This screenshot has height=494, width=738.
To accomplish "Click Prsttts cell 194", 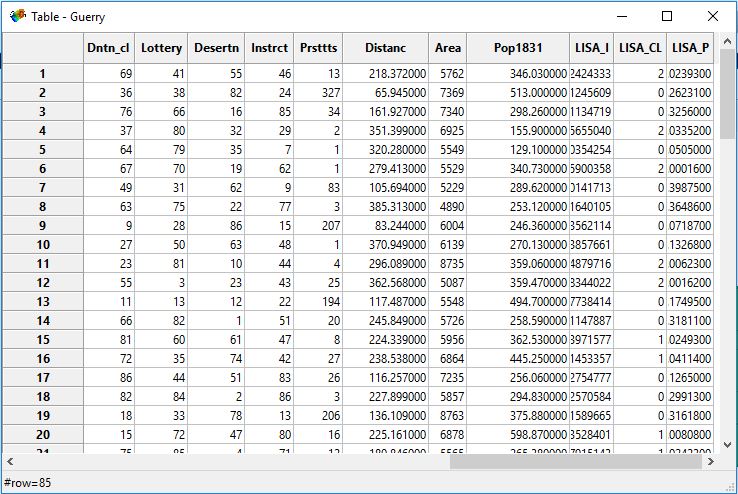I will tap(318, 302).
